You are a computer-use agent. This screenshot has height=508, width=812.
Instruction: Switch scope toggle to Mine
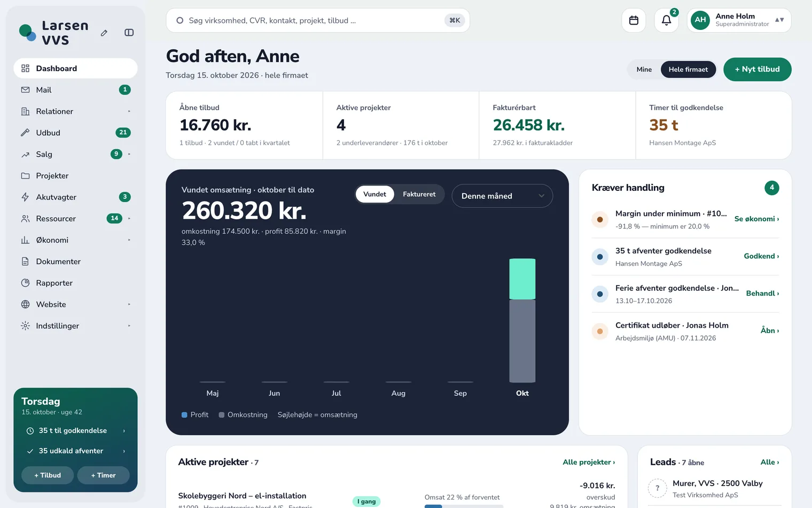(x=644, y=70)
